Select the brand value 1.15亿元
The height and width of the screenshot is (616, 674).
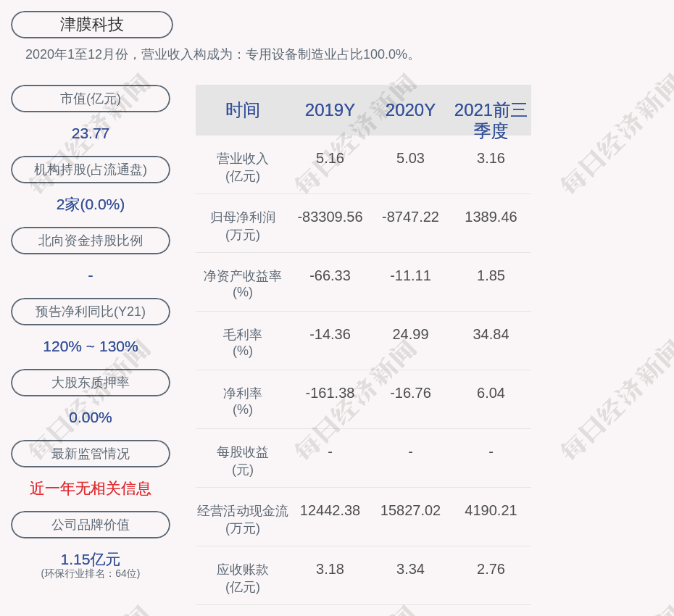pos(91,559)
